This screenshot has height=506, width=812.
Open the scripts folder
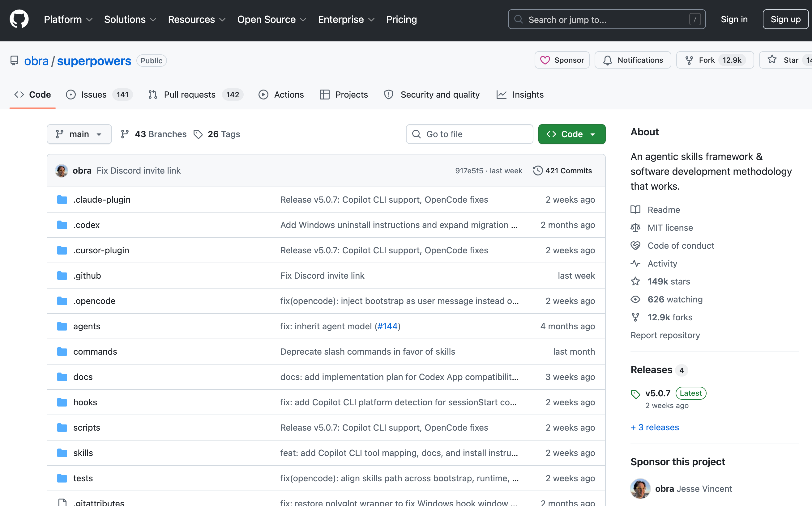[x=87, y=428]
